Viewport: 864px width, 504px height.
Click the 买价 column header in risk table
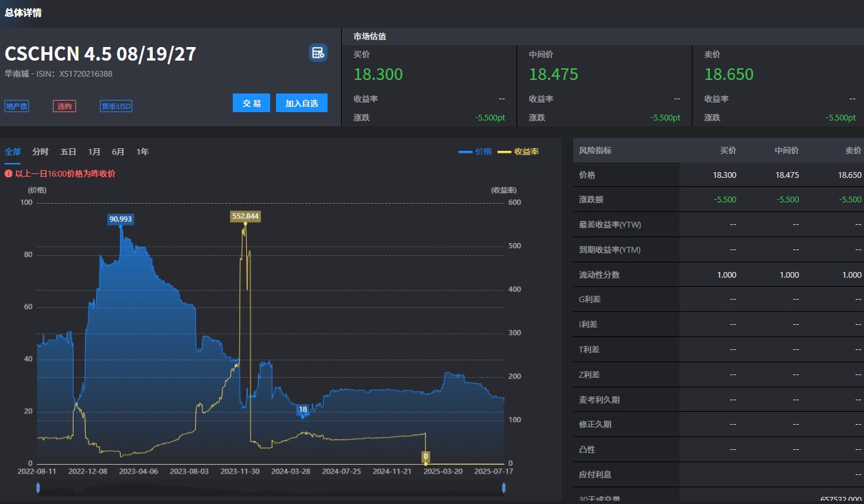coord(728,150)
